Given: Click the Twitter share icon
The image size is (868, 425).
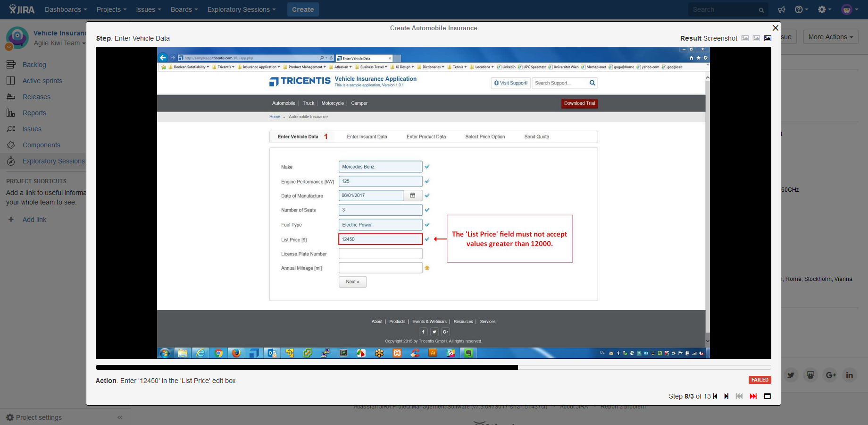Looking at the screenshot, I should (x=791, y=375).
